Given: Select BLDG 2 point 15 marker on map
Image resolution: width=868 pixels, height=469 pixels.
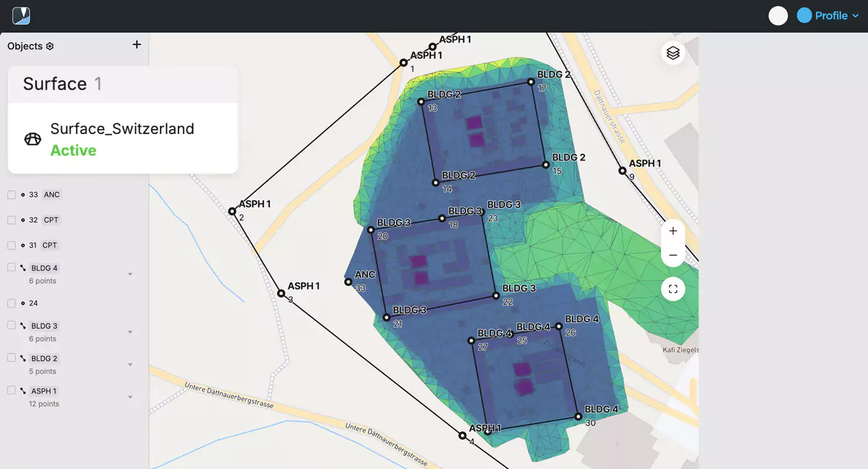Looking at the screenshot, I should [546, 165].
